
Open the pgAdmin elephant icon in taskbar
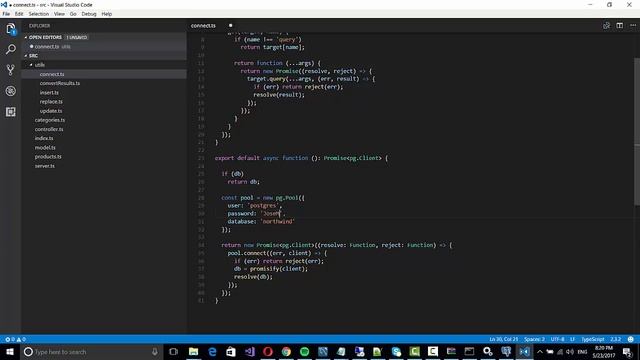pyautogui.click(x=506, y=351)
